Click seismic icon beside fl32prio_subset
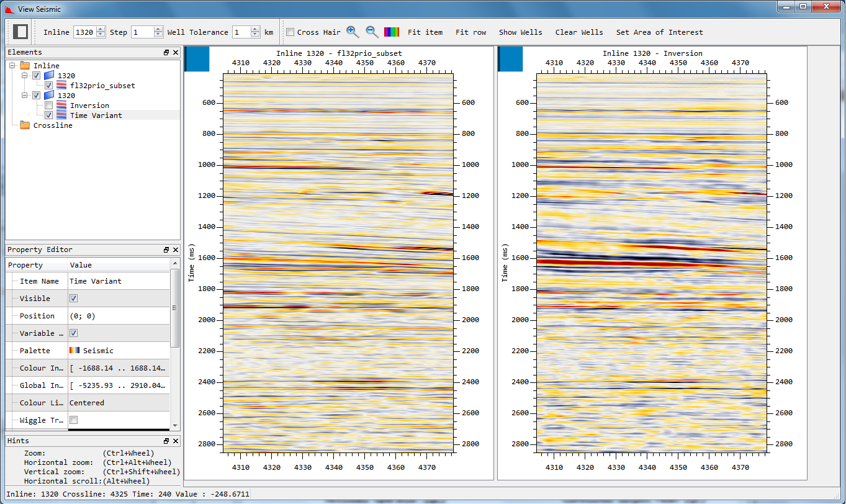 click(61, 86)
